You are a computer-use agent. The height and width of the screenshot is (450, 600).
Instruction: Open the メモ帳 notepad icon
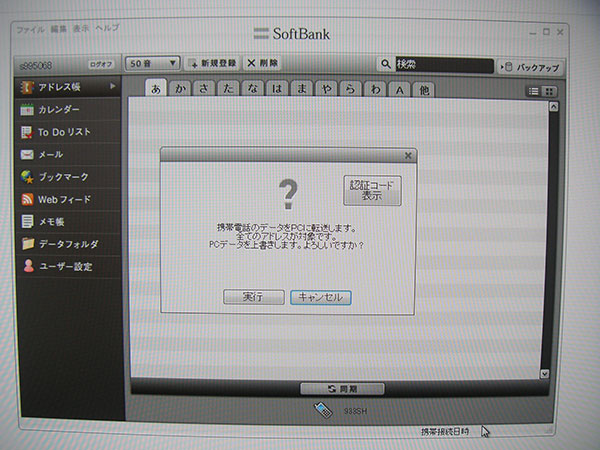(x=27, y=222)
